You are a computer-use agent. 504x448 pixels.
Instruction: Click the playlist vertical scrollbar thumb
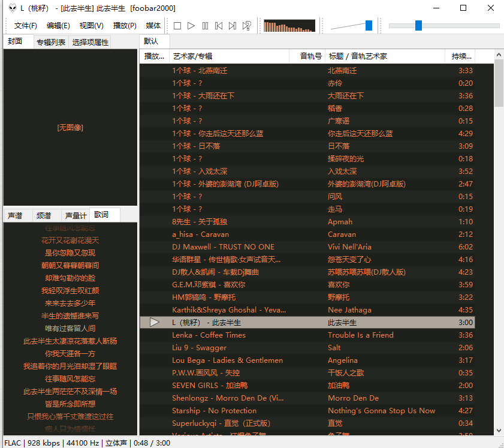click(499, 83)
